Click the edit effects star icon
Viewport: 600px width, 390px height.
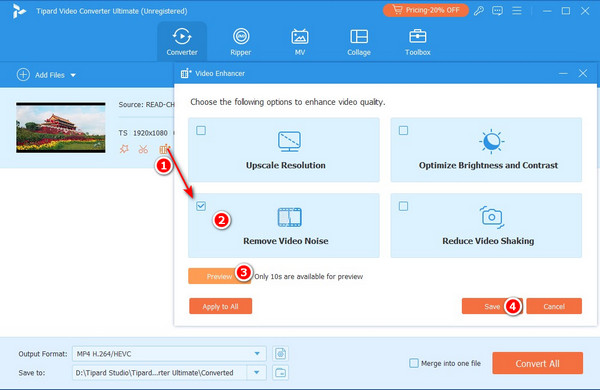pos(124,149)
